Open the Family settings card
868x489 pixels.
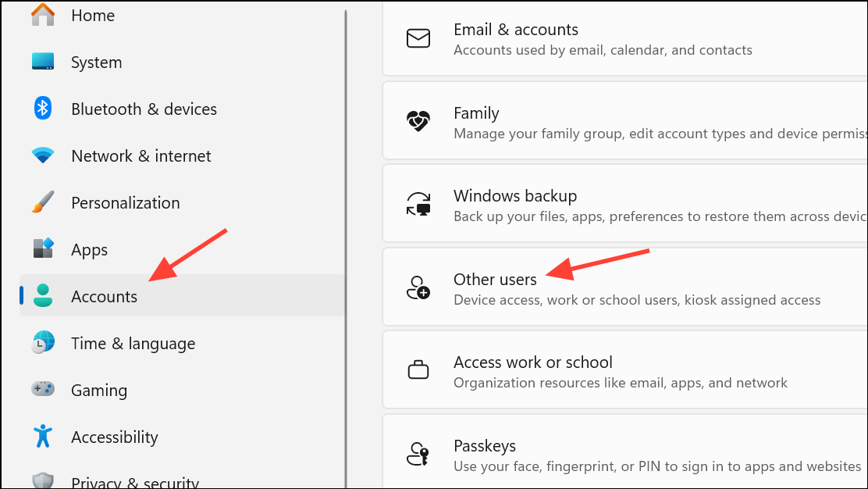coord(625,121)
